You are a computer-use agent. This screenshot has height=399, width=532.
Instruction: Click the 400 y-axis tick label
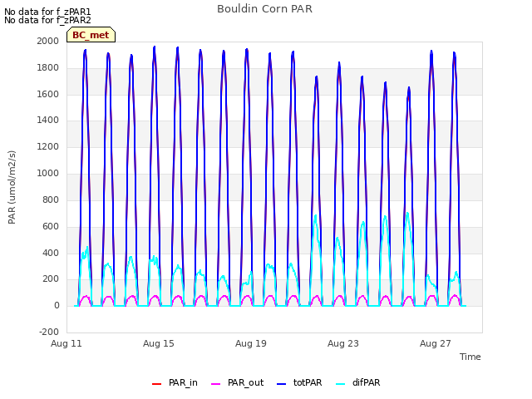(x=51, y=253)
